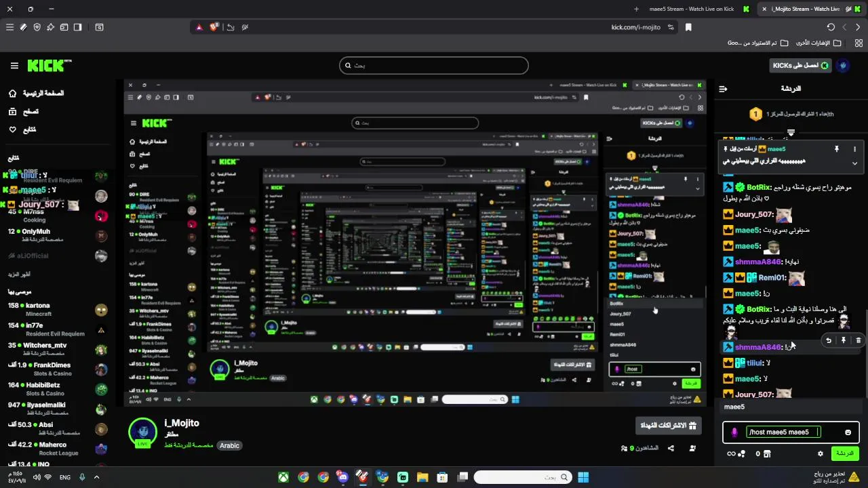Image resolution: width=868 pixels, height=488 pixels.
Task: Open the OnlyMuh channel in sidebar
Action: tap(57, 236)
